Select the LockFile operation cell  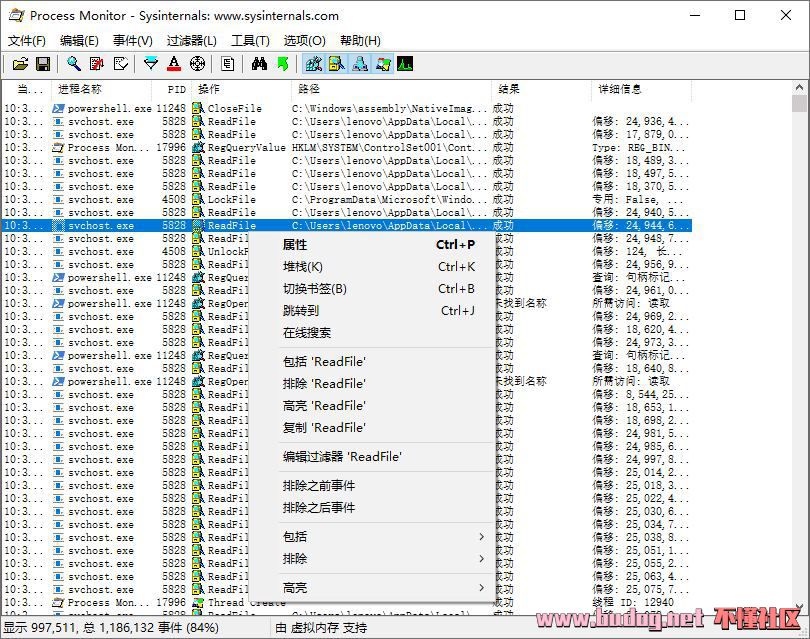[x=231, y=199]
